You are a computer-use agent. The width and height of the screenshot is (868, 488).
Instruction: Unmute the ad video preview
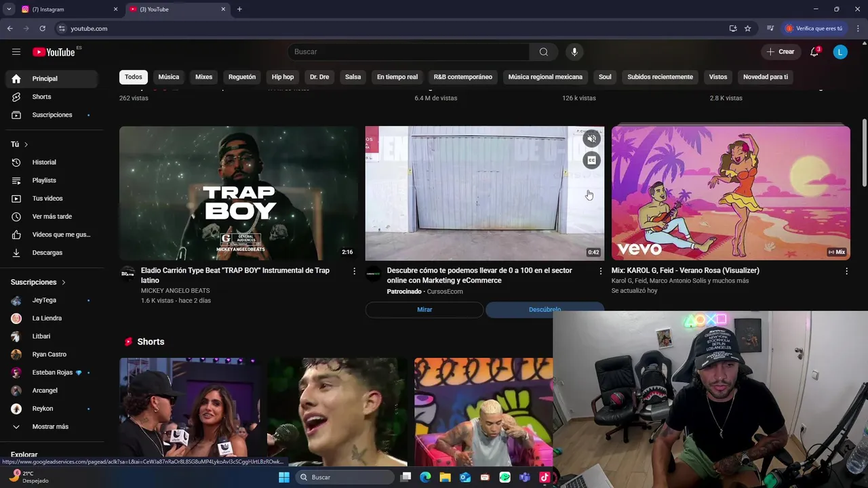592,138
